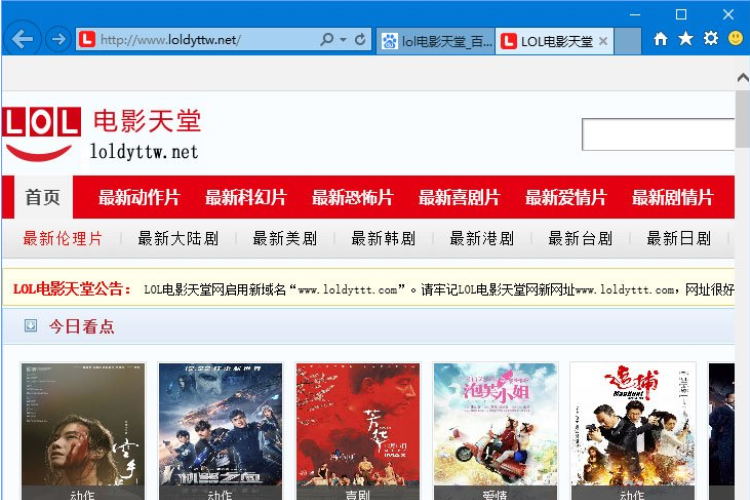This screenshot has height=500, width=750.
Task: Click the announcement text mentioning www.loldyttt.com
Action: pos(439,289)
